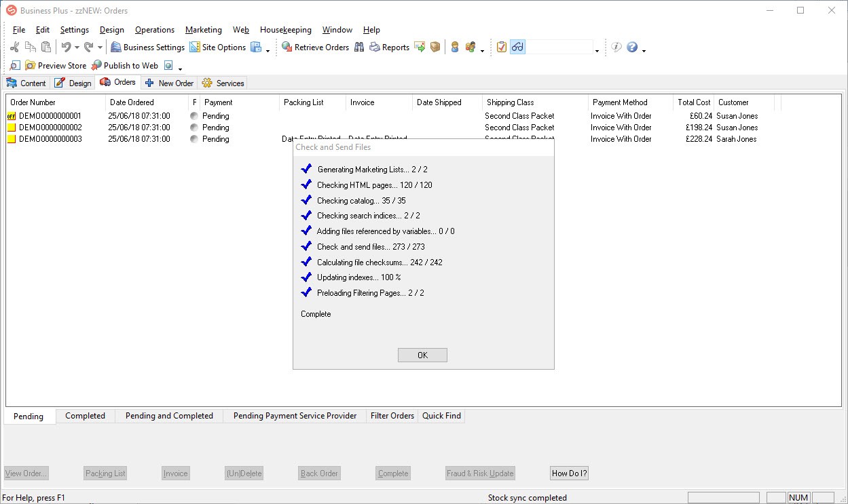
Task: Click the How Do I? button
Action: coord(569,473)
